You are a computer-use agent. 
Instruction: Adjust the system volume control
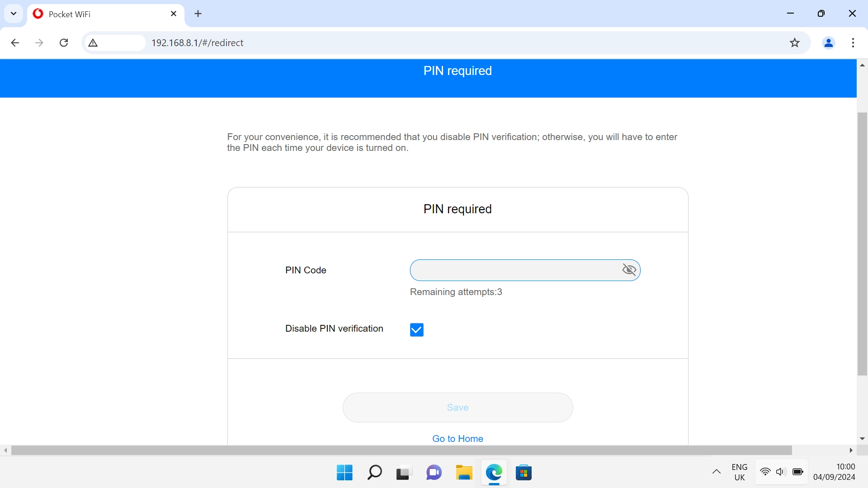click(x=781, y=472)
